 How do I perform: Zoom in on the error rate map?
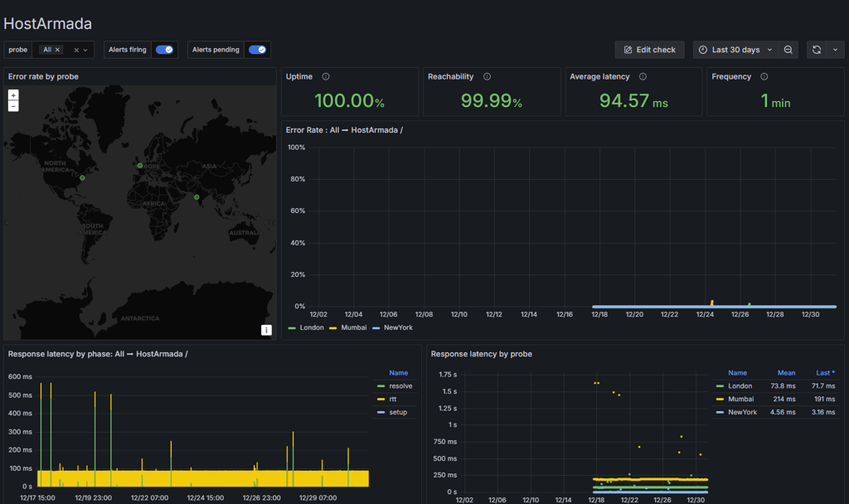[x=13, y=94]
